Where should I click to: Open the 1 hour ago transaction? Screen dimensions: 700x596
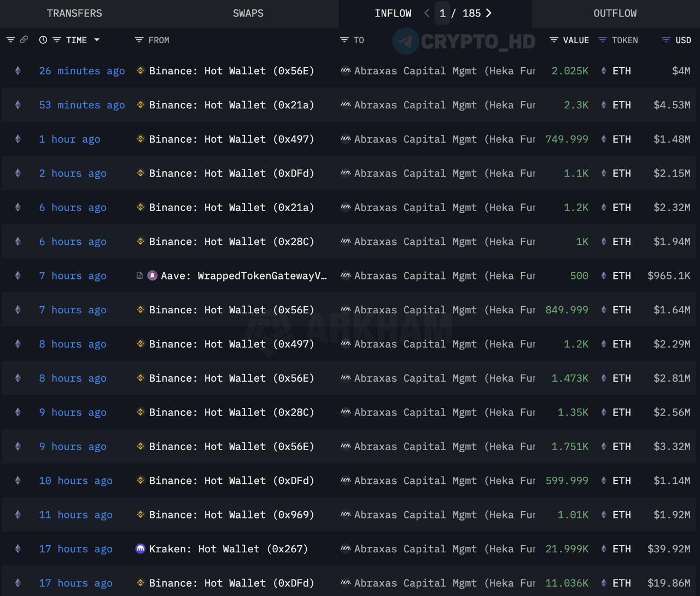click(x=69, y=139)
